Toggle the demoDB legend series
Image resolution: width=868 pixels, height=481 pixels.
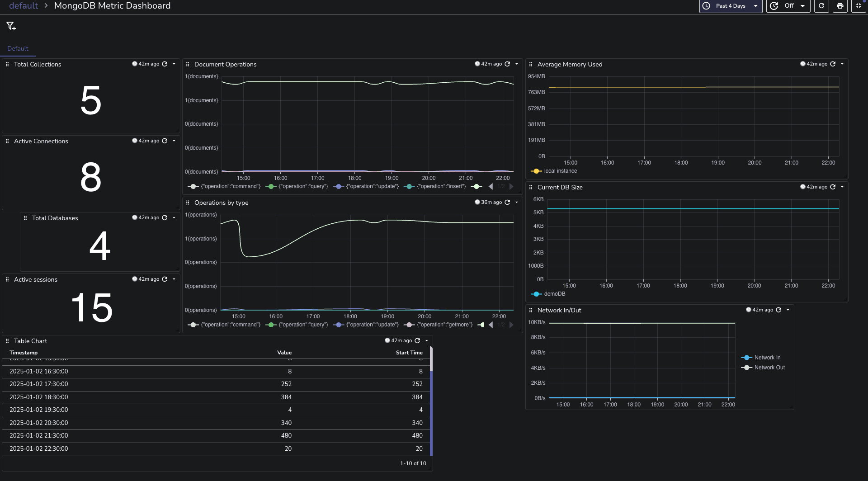tap(554, 294)
